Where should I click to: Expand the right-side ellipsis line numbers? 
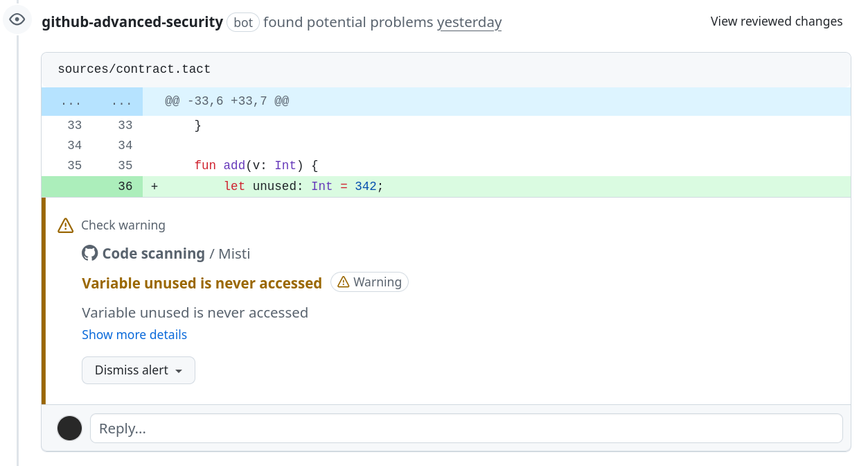click(x=122, y=102)
